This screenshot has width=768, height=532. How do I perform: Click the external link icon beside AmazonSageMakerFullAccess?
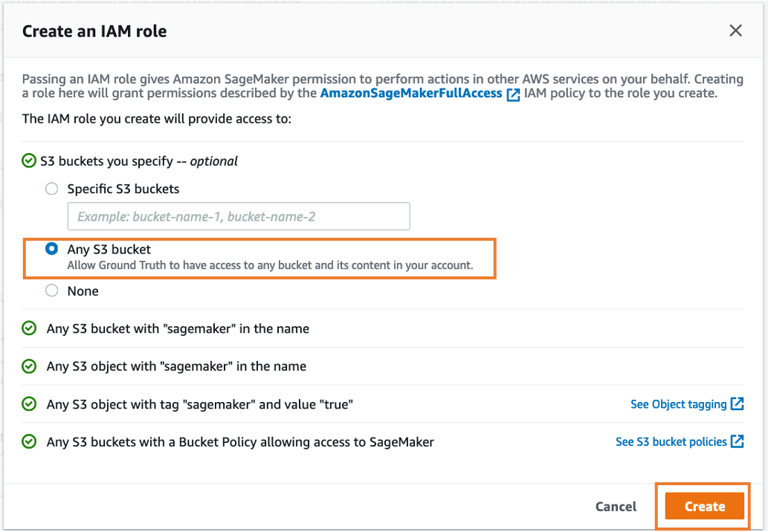pos(512,94)
